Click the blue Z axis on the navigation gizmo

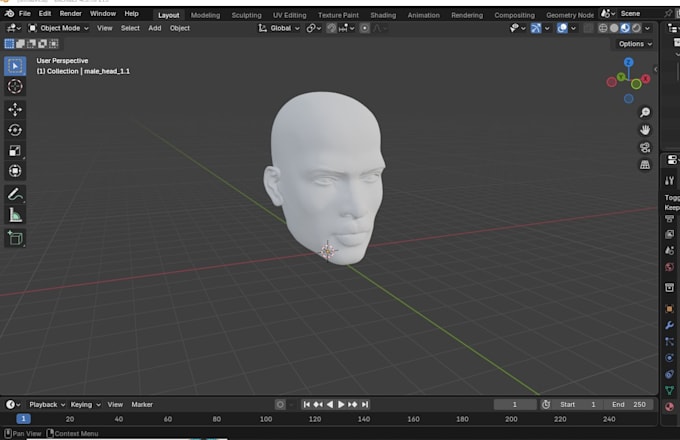[x=628, y=62]
